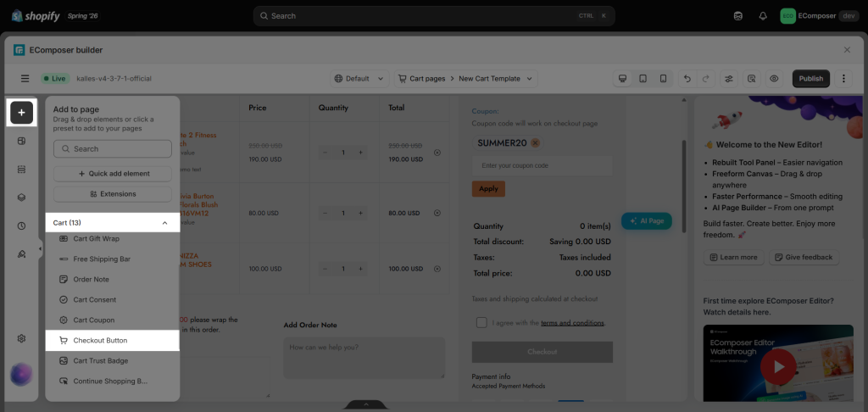Image resolution: width=868 pixels, height=412 pixels.
Task: Click the Publish button
Action: click(x=811, y=79)
